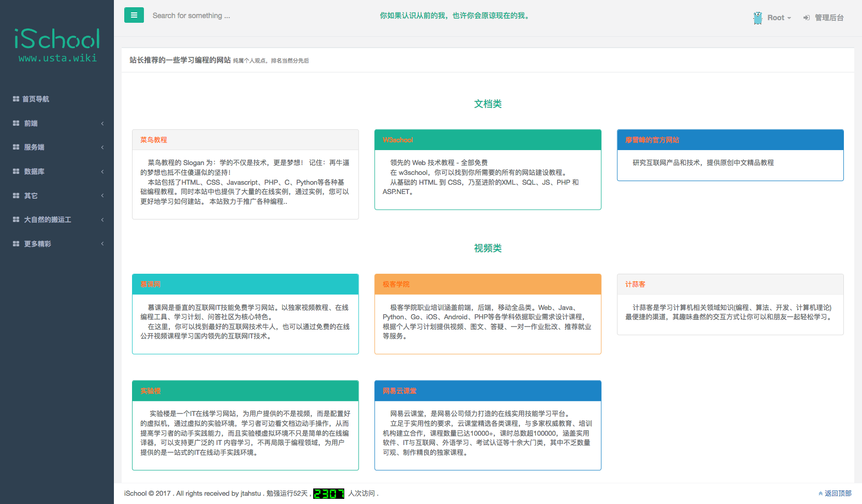Open the 网易云课堂 link
Image resolution: width=862 pixels, height=504 pixels.
click(400, 391)
